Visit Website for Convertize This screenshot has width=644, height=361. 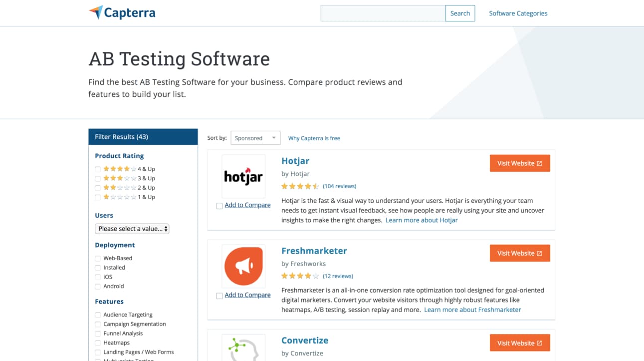[x=520, y=343]
